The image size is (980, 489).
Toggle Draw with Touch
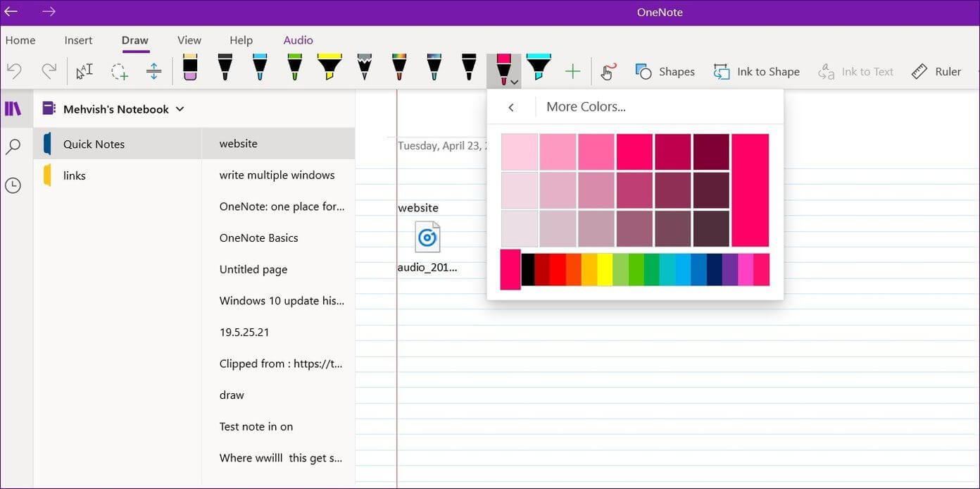(x=608, y=71)
